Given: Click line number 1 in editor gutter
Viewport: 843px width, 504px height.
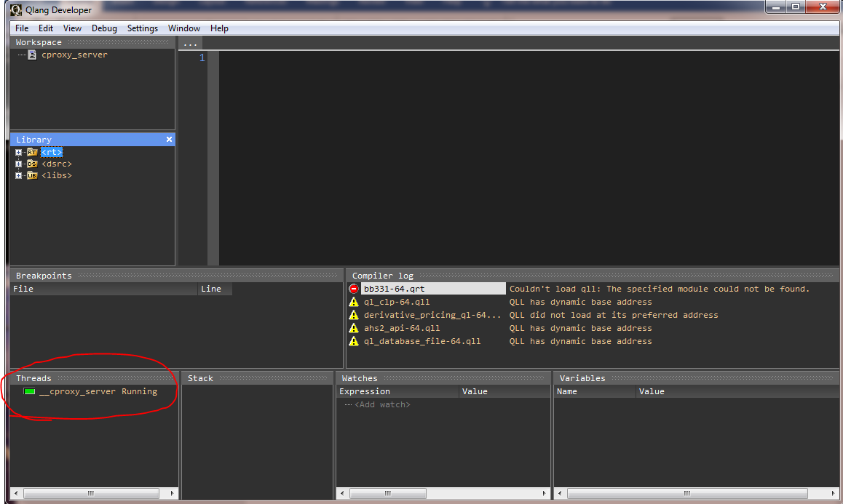Looking at the screenshot, I should tap(202, 57).
